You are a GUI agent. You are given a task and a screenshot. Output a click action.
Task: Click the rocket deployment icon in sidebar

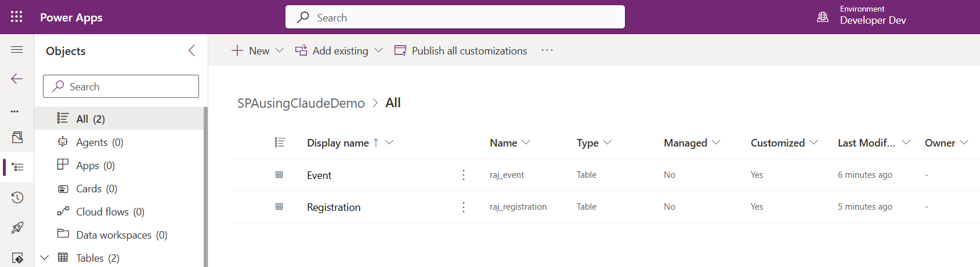pyautogui.click(x=17, y=228)
